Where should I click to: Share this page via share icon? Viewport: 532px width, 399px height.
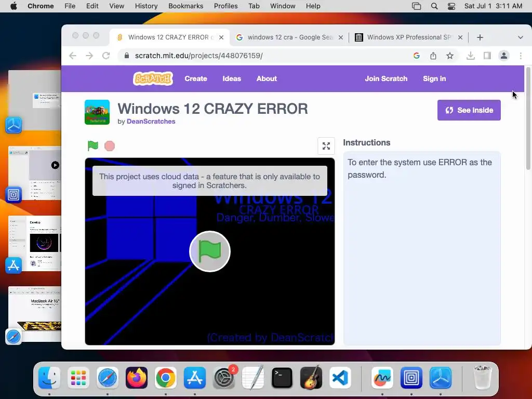click(x=433, y=56)
